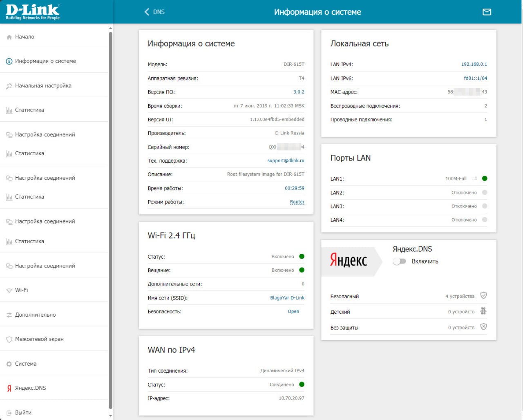Click the Open security setting link

tap(293, 311)
